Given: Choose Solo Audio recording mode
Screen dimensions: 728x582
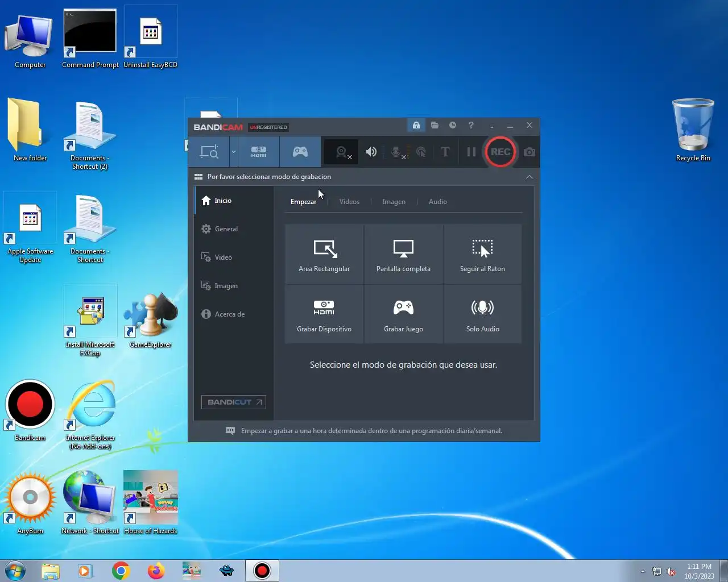Looking at the screenshot, I should 482,314.
